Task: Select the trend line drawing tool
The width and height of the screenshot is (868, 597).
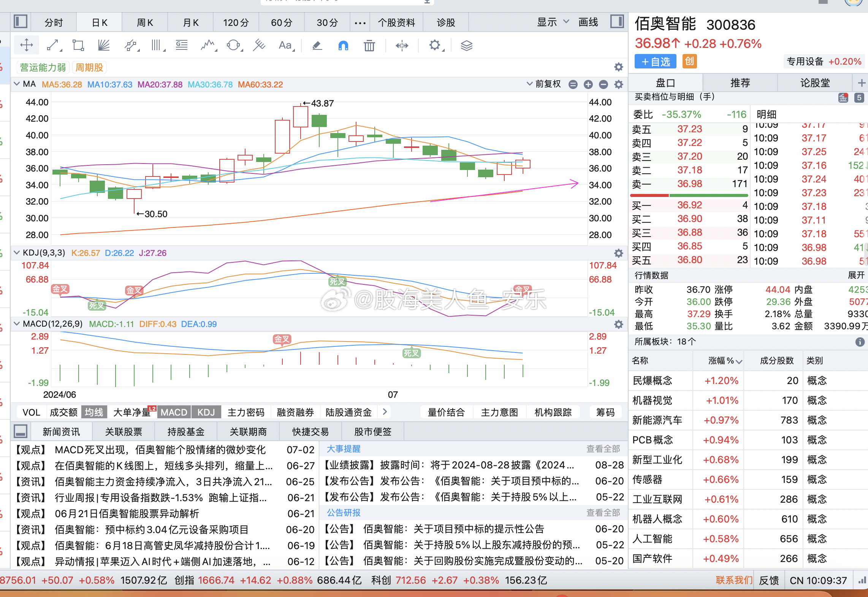Action: tap(53, 45)
